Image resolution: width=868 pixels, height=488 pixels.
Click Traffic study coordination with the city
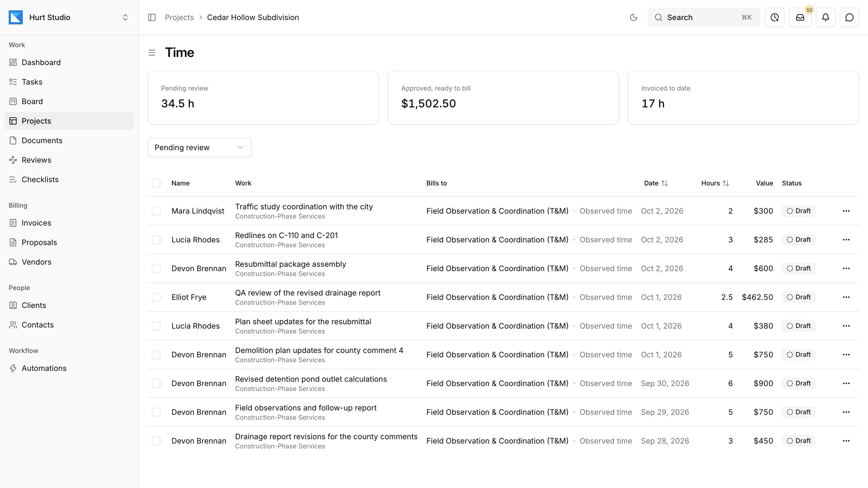tap(304, 206)
